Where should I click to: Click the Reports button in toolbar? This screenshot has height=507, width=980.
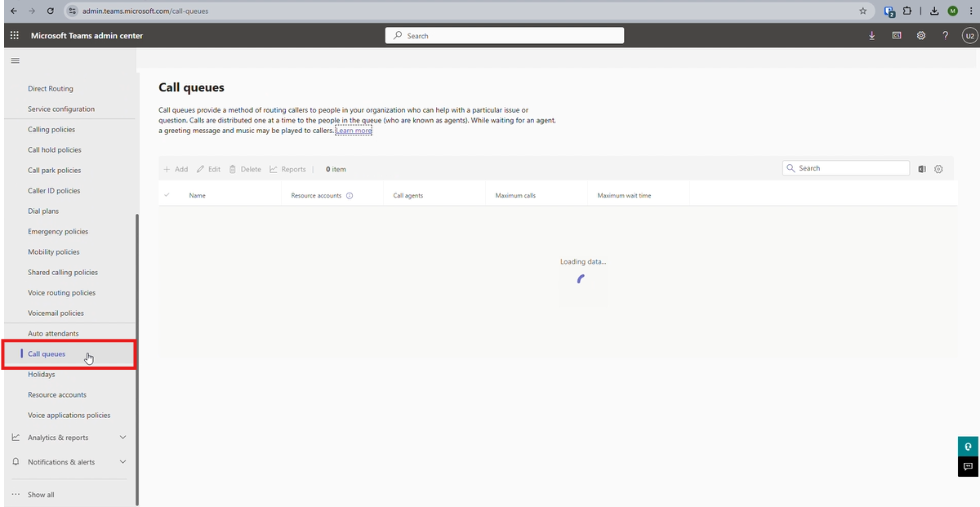click(x=287, y=170)
